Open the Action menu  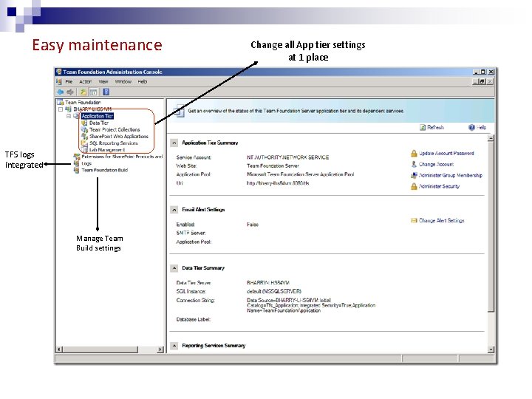click(86, 82)
